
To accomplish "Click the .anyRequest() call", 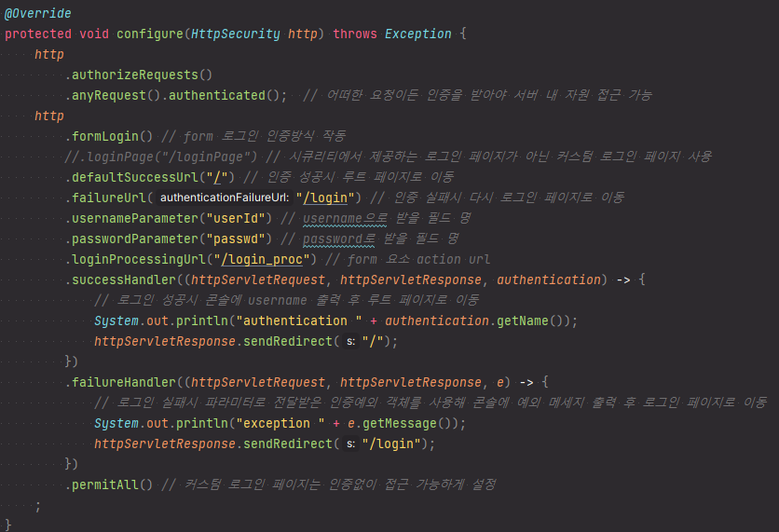I will [x=113, y=95].
